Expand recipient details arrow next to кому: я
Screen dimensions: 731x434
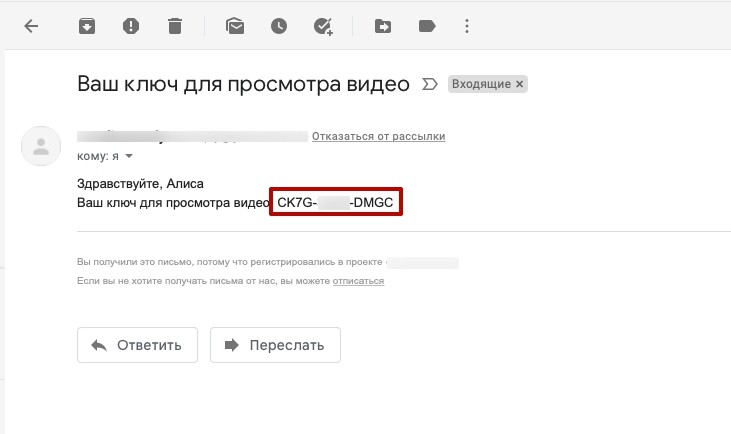(x=128, y=156)
